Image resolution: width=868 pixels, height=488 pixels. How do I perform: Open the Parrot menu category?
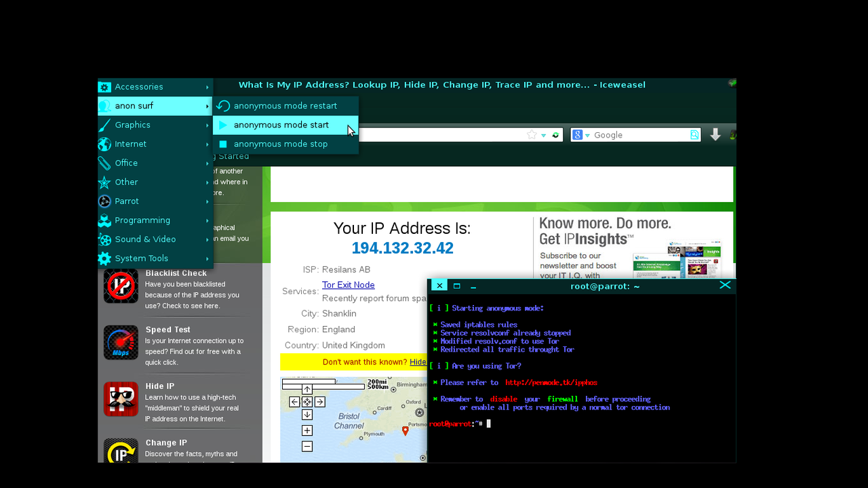coord(155,201)
